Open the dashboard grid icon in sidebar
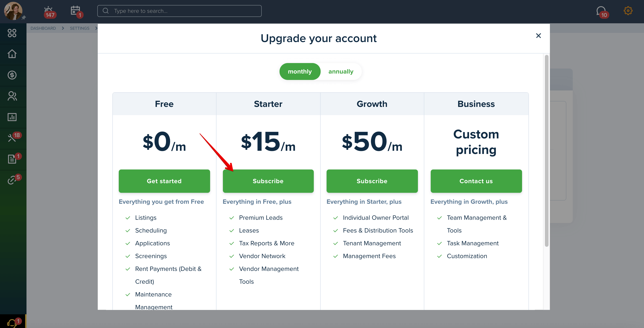Screen dimensions: 644x328 12,33
